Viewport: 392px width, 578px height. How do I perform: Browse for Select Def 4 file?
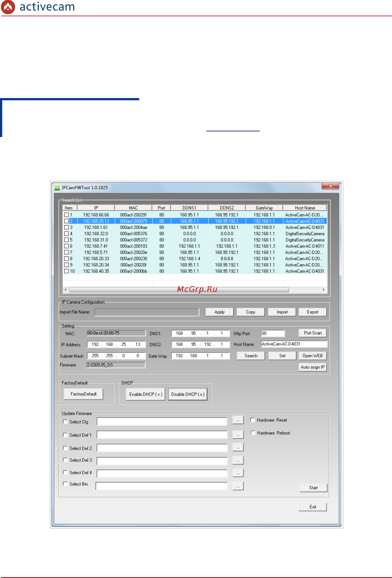pyautogui.click(x=238, y=473)
